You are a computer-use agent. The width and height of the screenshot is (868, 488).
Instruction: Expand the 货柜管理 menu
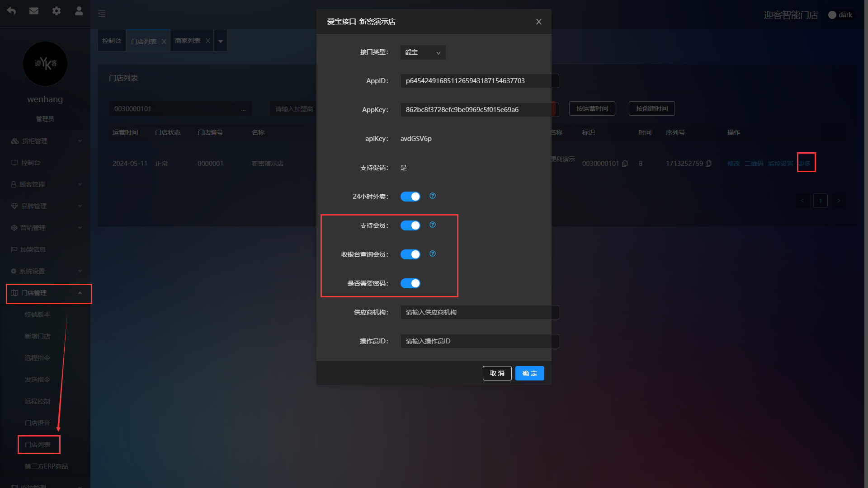[45, 141]
